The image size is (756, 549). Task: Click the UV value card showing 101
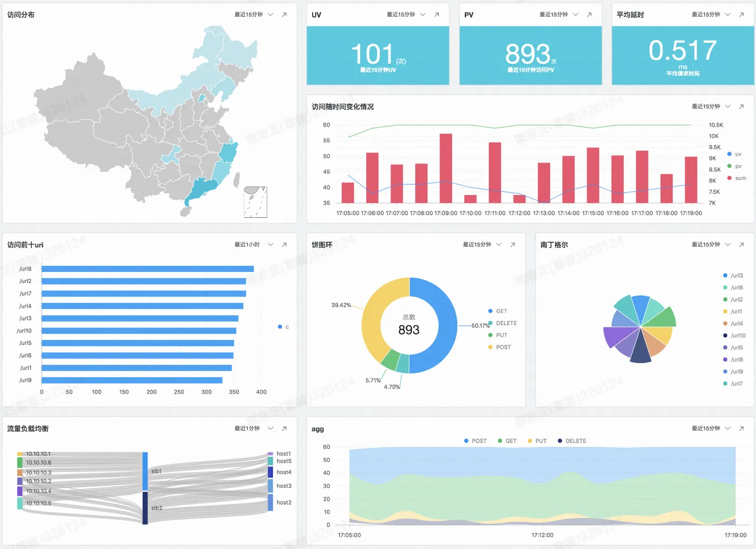tap(378, 56)
